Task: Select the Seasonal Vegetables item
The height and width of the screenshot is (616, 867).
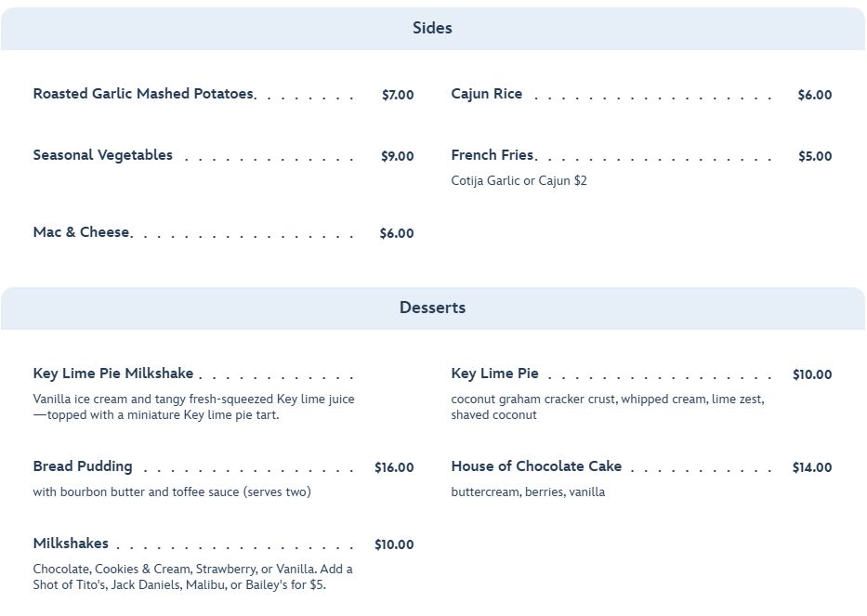Action: [x=102, y=155]
